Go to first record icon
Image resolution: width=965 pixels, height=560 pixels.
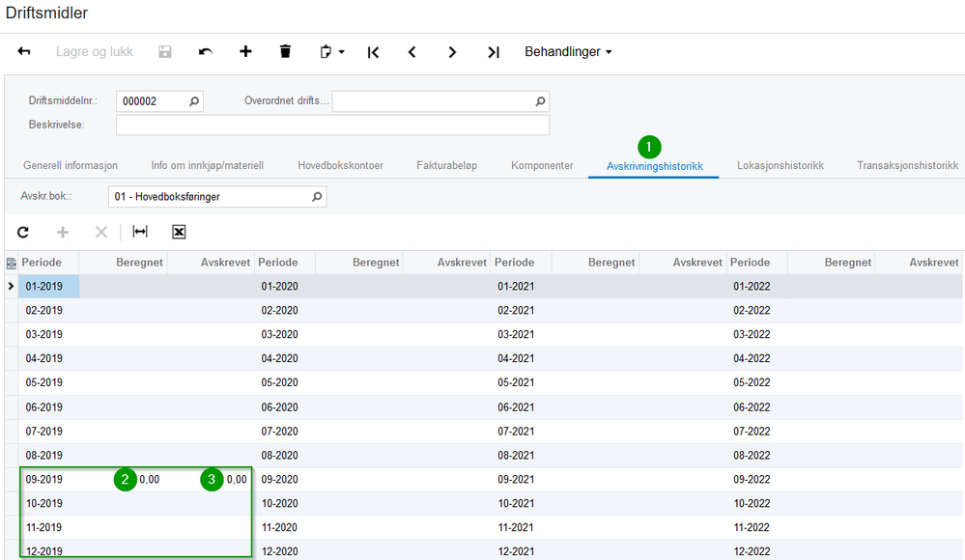pyautogui.click(x=373, y=52)
